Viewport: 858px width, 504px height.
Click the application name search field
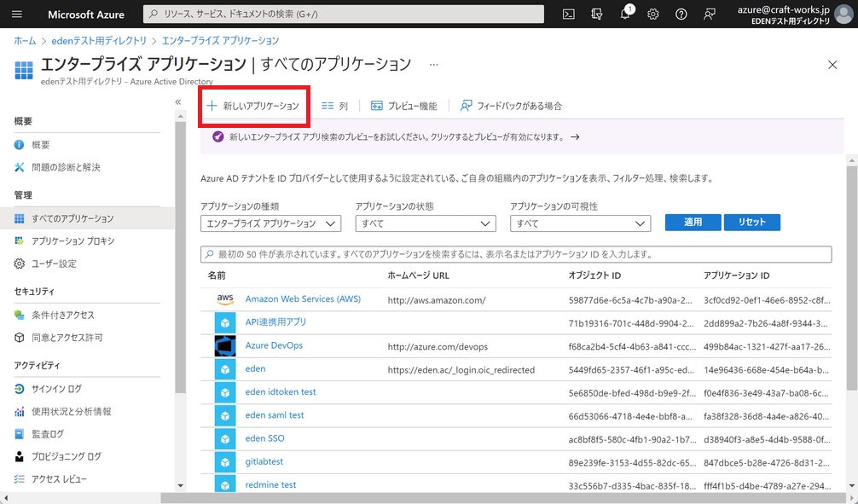point(516,254)
